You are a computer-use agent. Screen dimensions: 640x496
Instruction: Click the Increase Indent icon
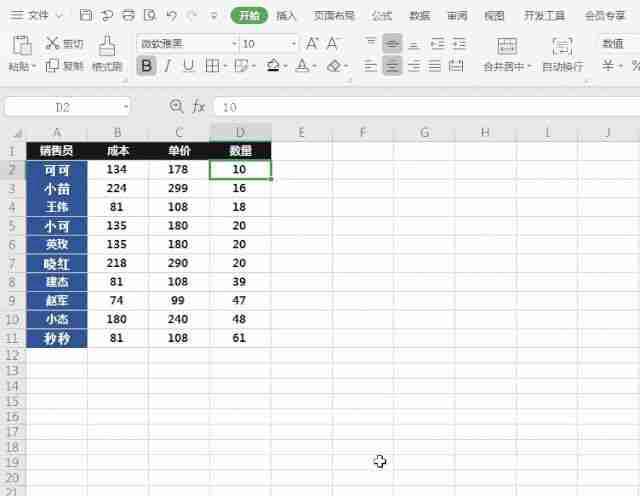[x=459, y=43]
